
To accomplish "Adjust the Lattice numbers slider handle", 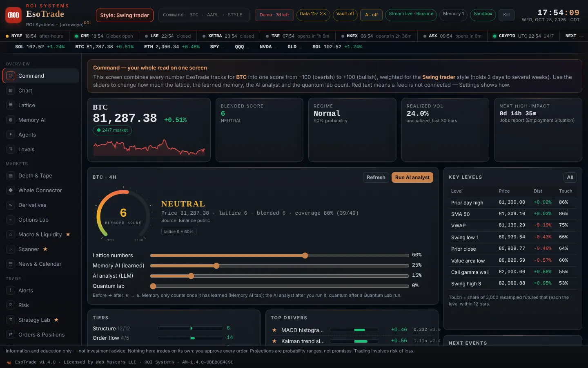I will pos(305,256).
